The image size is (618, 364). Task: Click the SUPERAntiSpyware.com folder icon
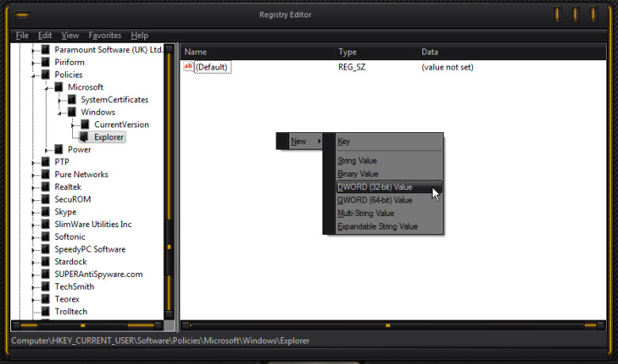[x=46, y=275]
